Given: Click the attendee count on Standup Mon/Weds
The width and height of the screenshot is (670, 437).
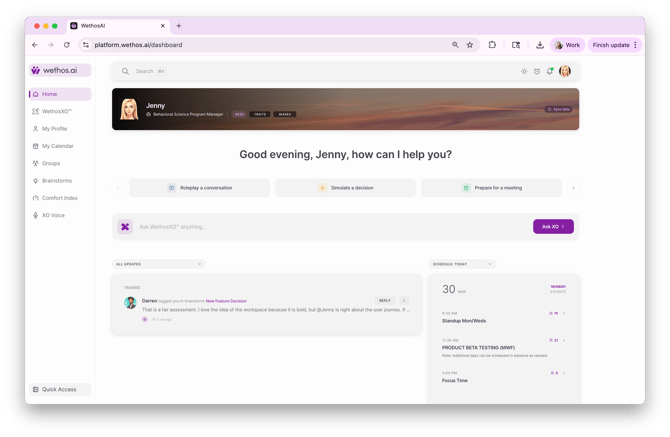Looking at the screenshot, I should [x=553, y=314].
